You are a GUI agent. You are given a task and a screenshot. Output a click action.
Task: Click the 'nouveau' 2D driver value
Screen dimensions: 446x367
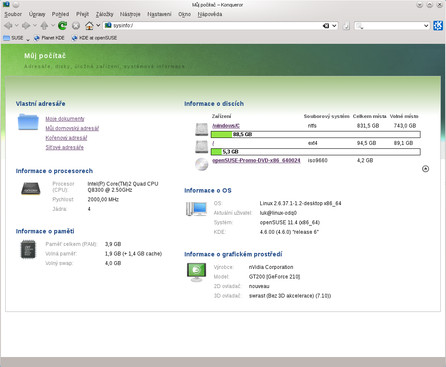pyautogui.click(x=259, y=286)
